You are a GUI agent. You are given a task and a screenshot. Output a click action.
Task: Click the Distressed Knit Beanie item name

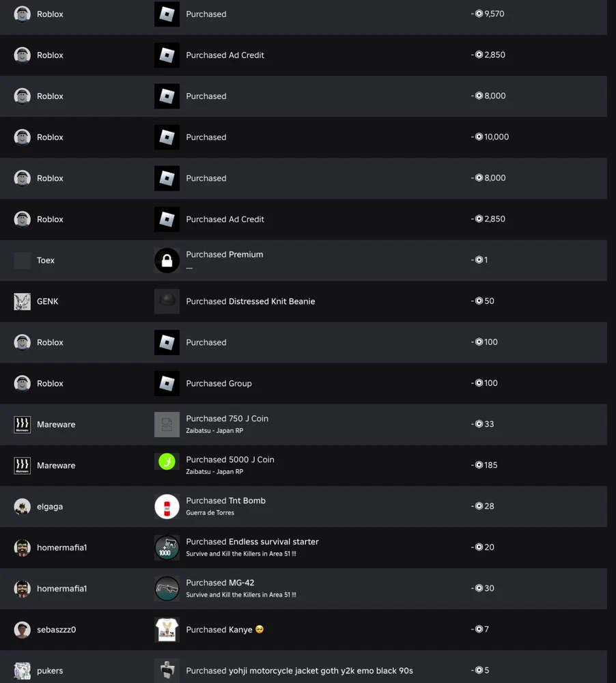tap(271, 301)
